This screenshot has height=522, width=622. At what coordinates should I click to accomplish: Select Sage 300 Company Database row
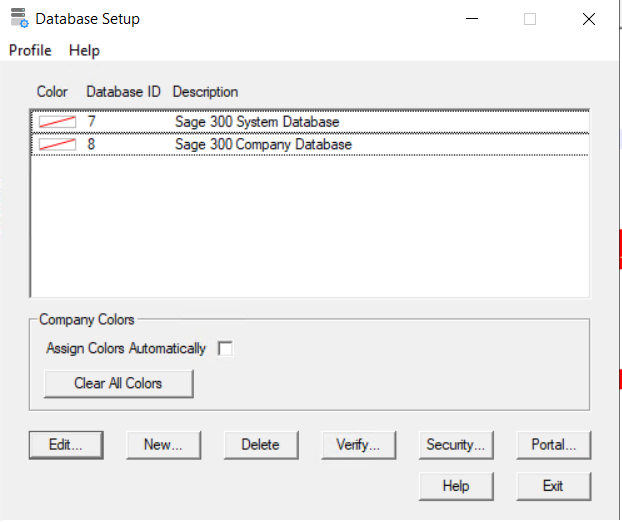click(310, 144)
